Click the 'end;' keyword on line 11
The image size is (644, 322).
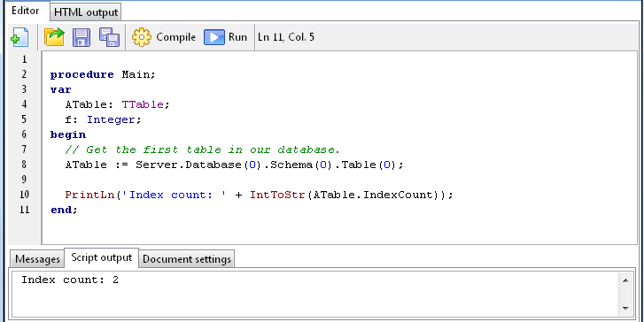pyautogui.click(x=64, y=210)
